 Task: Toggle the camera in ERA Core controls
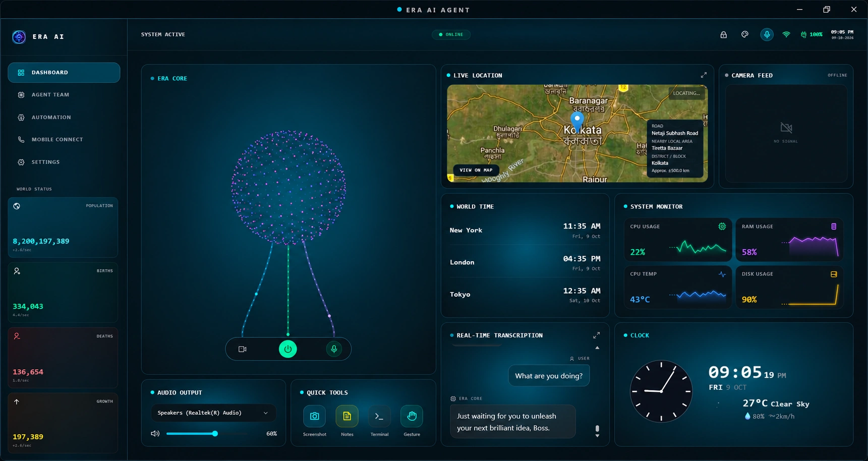(243, 349)
